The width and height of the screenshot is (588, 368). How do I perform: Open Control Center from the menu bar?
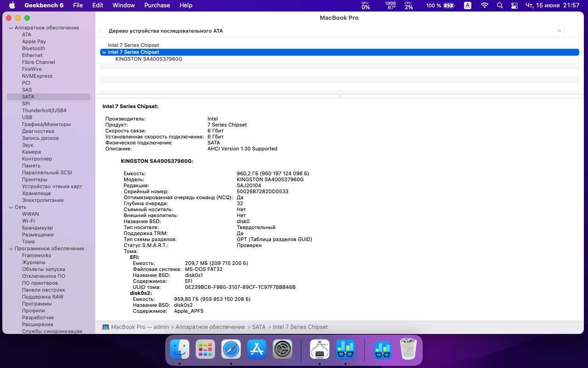click(514, 6)
